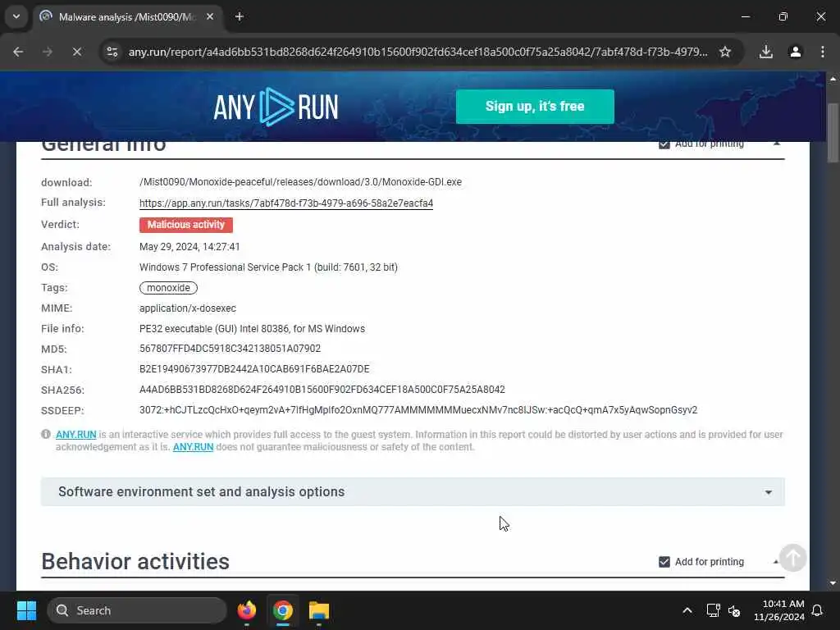Select the Malware analysis tab
The height and width of the screenshot is (630, 840).
click(126, 16)
